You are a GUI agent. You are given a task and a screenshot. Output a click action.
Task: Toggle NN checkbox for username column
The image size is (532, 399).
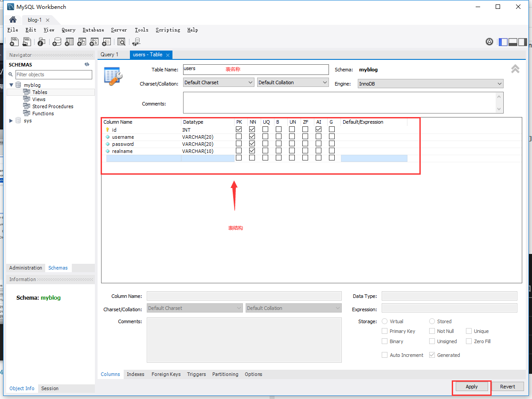252,137
